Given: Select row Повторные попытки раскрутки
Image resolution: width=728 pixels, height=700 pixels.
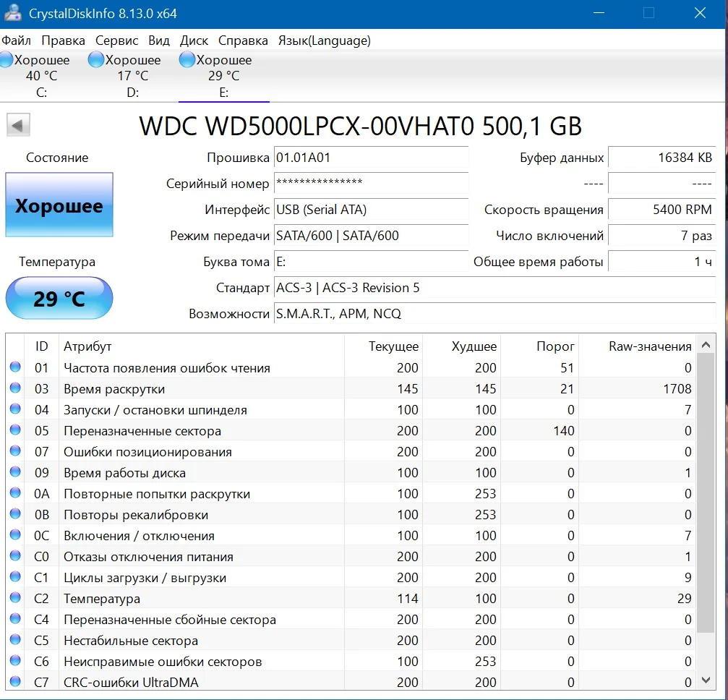Looking at the screenshot, I should pyautogui.click(x=351, y=493).
